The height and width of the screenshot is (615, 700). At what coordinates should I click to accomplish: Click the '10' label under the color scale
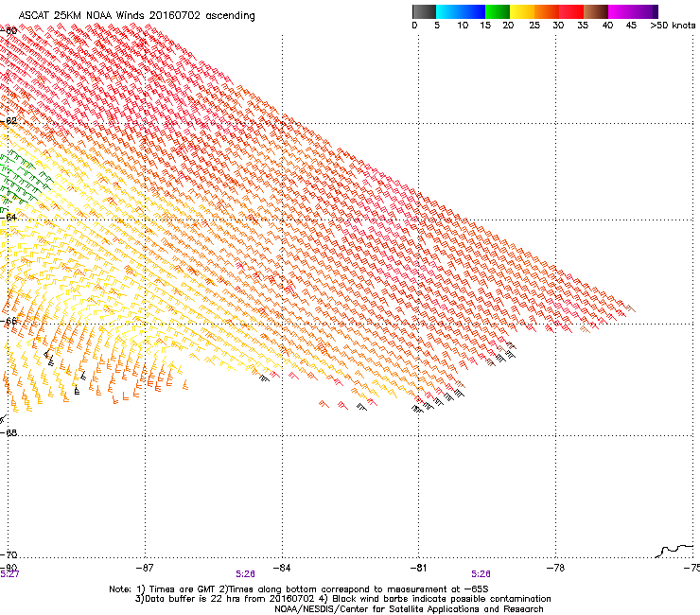pos(463,26)
